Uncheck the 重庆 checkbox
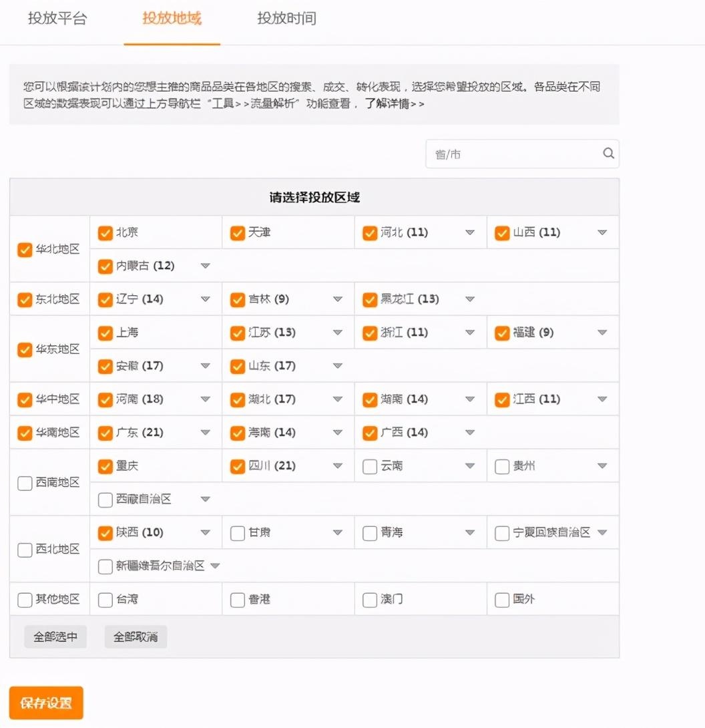This screenshot has width=705, height=728. tap(105, 466)
